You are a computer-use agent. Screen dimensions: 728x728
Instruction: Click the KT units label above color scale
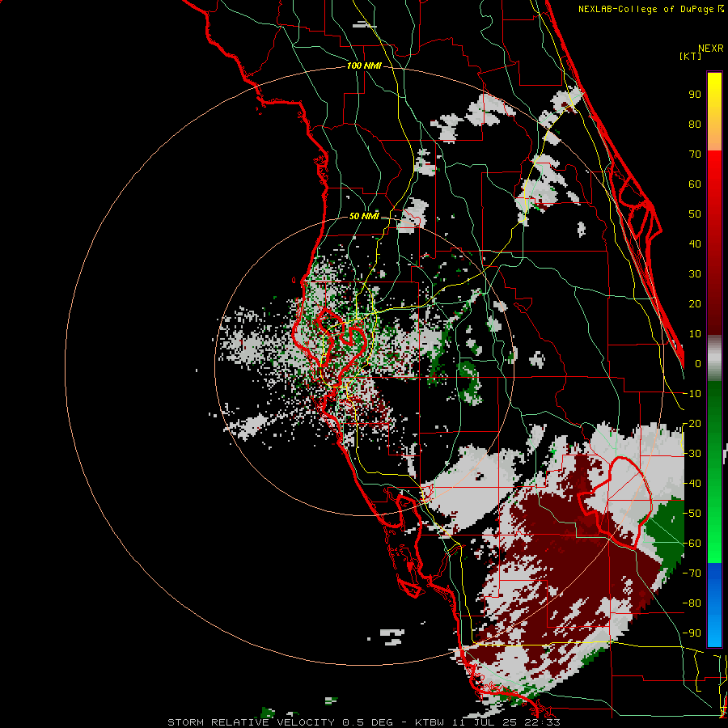click(x=691, y=56)
